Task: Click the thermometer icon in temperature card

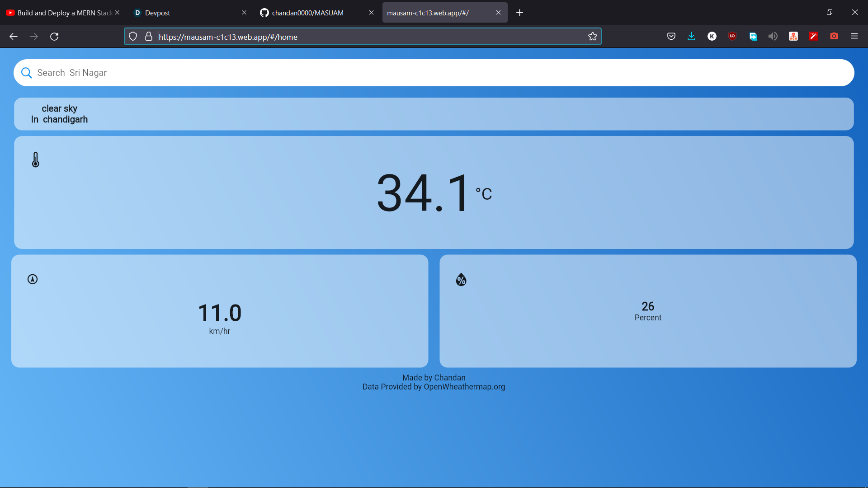Action: [36, 160]
